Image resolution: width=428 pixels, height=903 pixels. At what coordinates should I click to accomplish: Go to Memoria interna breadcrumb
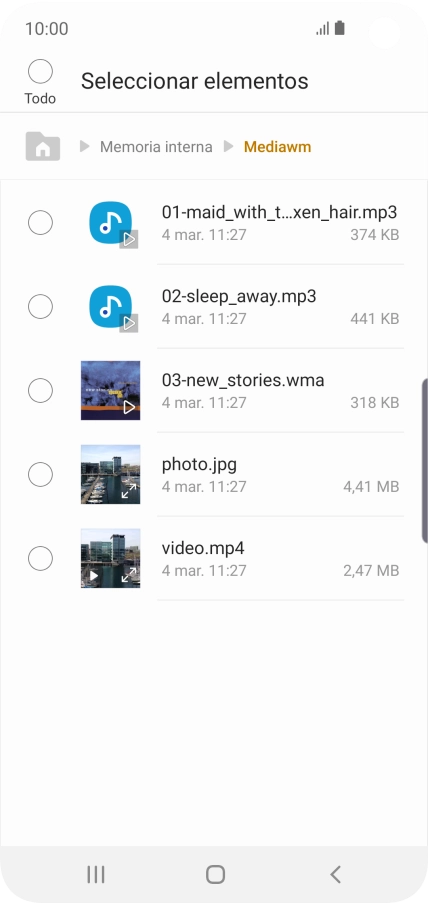pyautogui.click(x=156, y=147)
